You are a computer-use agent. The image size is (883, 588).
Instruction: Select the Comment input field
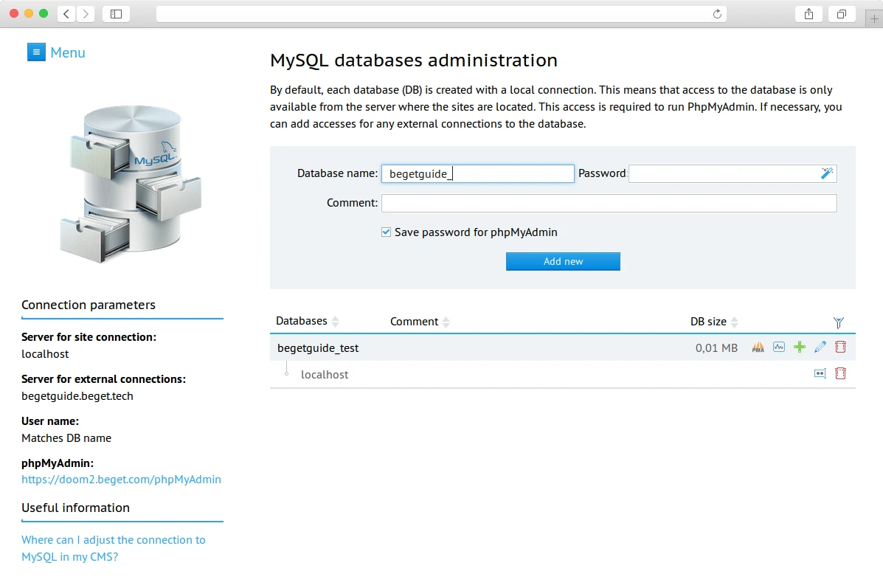609,203
